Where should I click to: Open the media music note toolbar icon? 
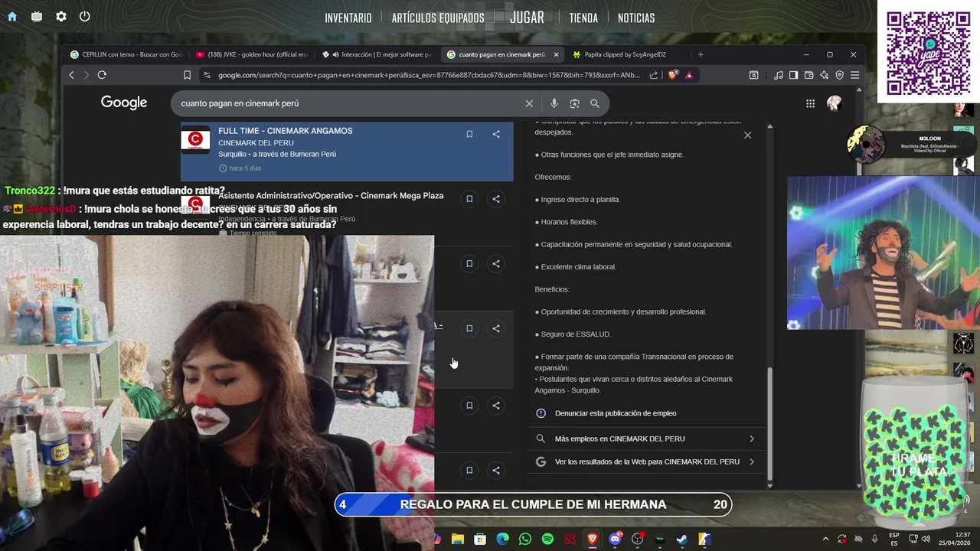point(779,75)
